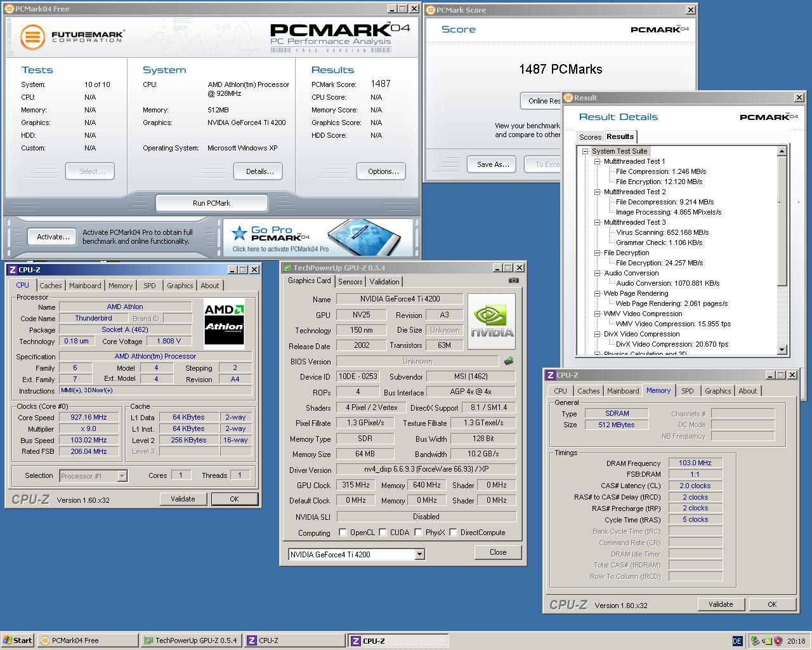Switch to the Validation tab in GPU-Z

384,282
